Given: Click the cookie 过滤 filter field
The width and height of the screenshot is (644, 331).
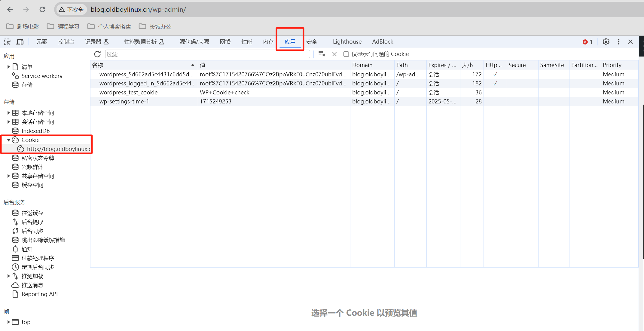Looking at the screenshot, I should 207,54.
